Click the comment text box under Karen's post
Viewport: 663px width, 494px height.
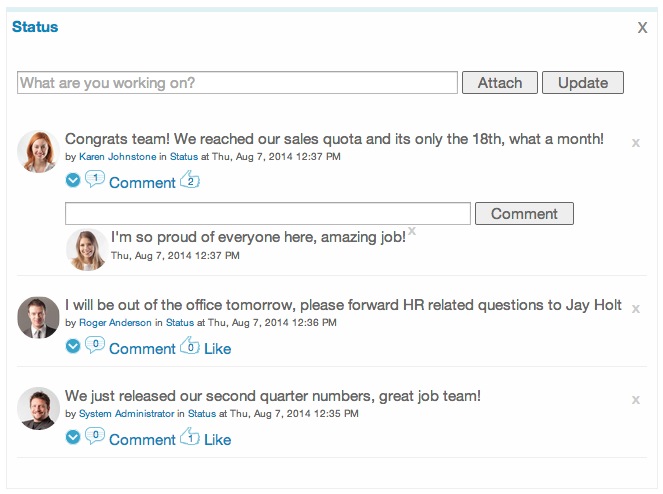268,214
